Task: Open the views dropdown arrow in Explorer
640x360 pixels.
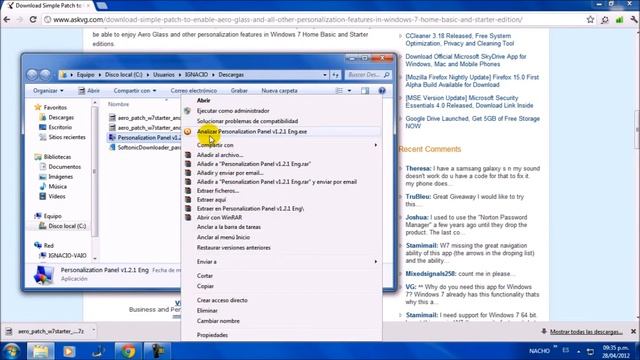Action: [x=349, y=91]
